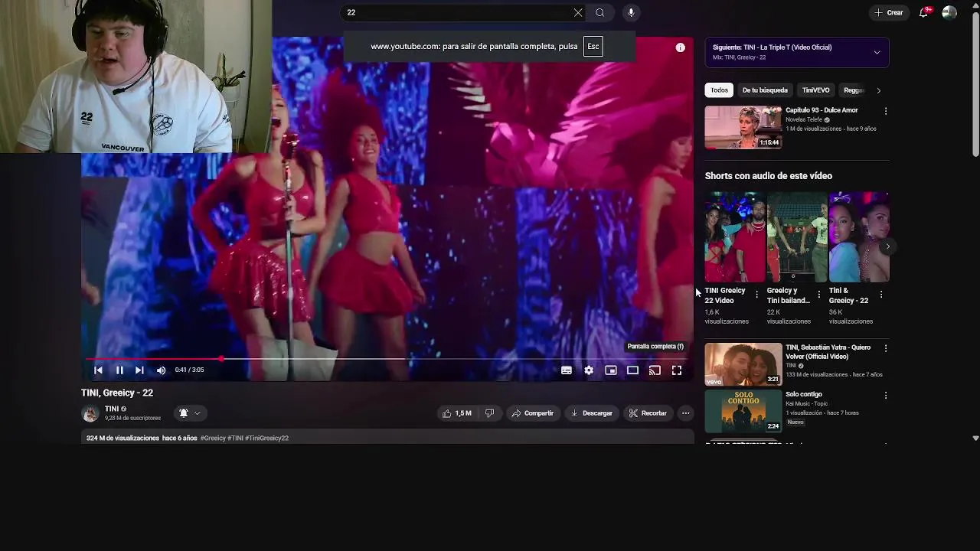This screenshot has height=551, width=980.
Task: Skip to the next video
Action: [139, 370]
